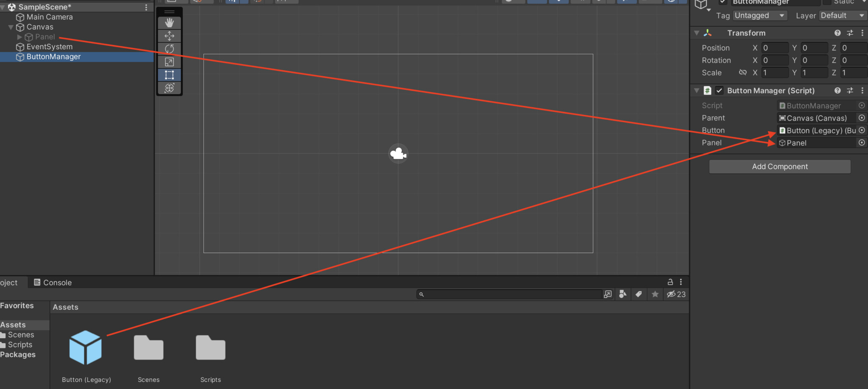
Task: Open the Tag dropdown showing Untagged
Action: 760,15
